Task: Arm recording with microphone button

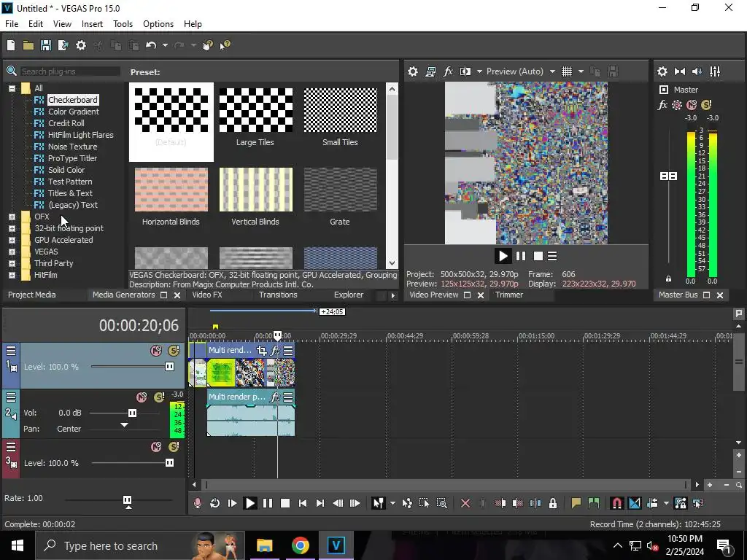Action: pyautogui.click(x=197, y=503)
